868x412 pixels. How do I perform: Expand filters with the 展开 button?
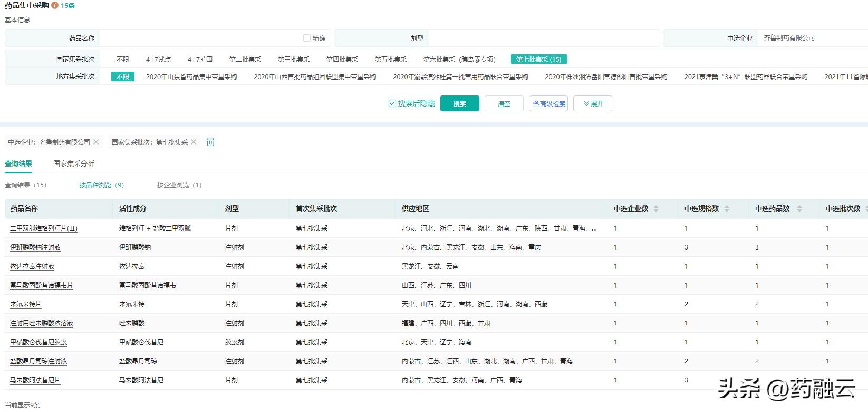[593, 103]
